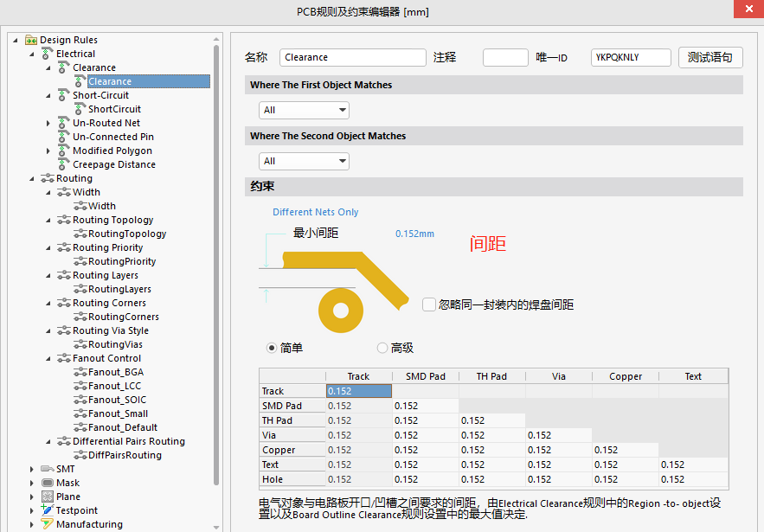Collapse the Design Rules root node
764x532 pixels.
point(16,41)
